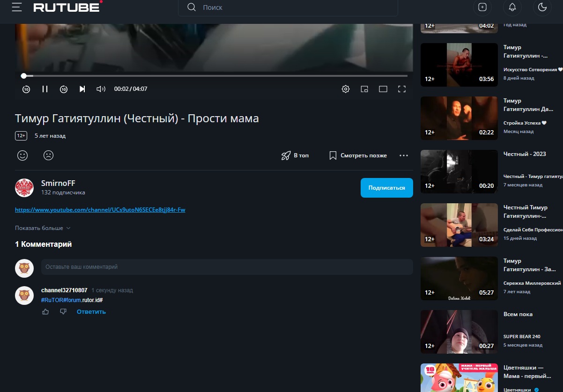
Task: Open Цветняшки cartoon video thumbnail
Action: (459, 377)
